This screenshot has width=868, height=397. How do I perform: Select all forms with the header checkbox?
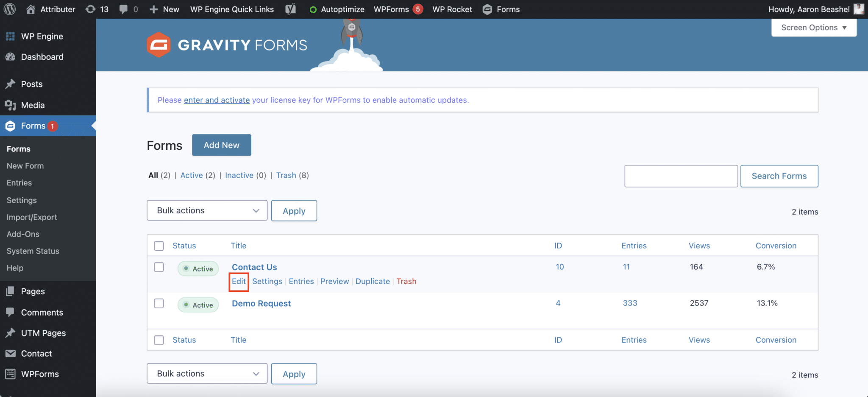(x=159, y=246)
